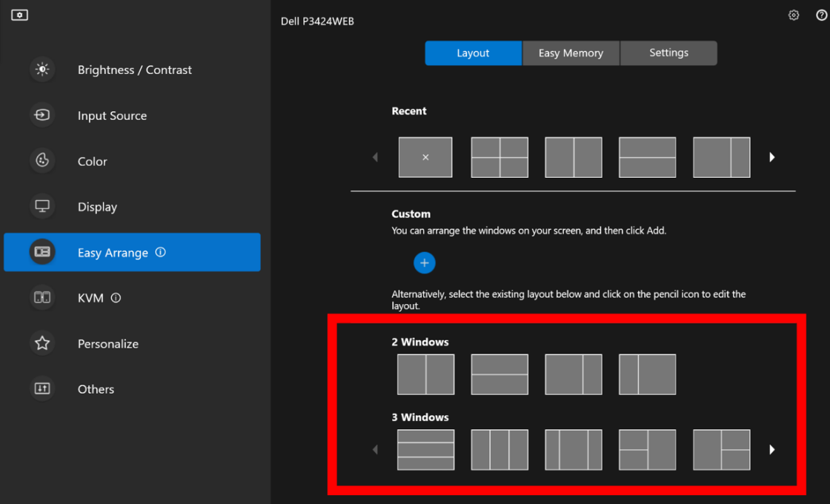Viewport: 830px width, 504px height.
Task: Select the first 2 Windows split layout
Action: pos(425,374)
